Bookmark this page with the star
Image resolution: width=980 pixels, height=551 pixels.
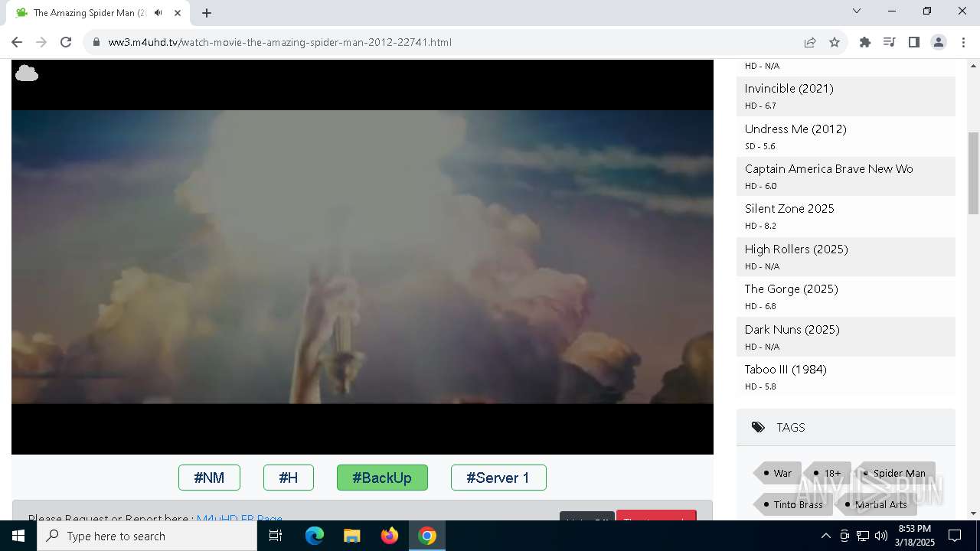point(835,42)
